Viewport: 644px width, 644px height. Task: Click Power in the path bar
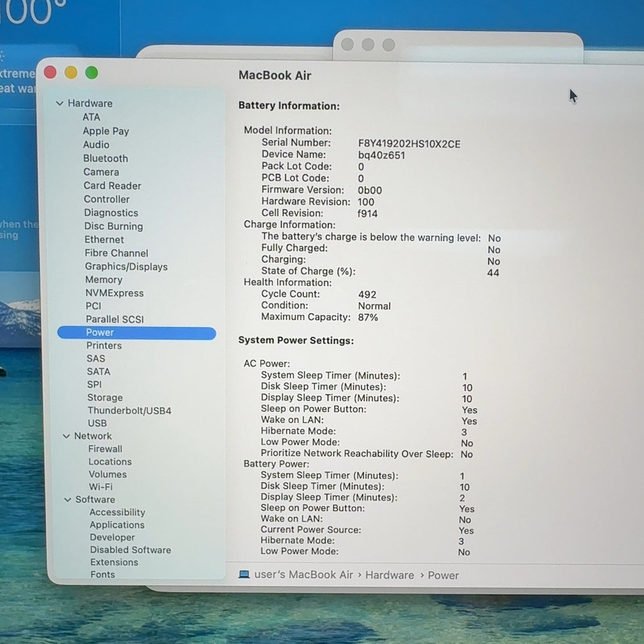pyautogui.click(x=443, y=576)
